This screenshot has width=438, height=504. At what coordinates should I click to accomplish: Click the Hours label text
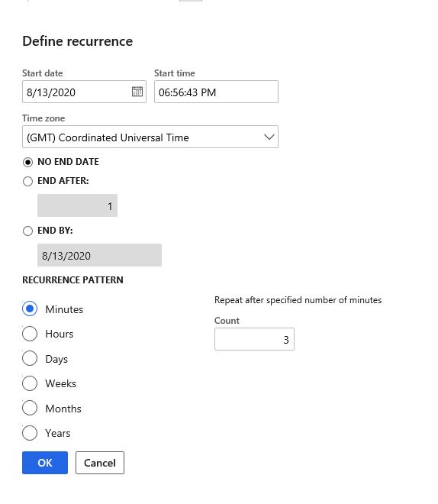60,334
